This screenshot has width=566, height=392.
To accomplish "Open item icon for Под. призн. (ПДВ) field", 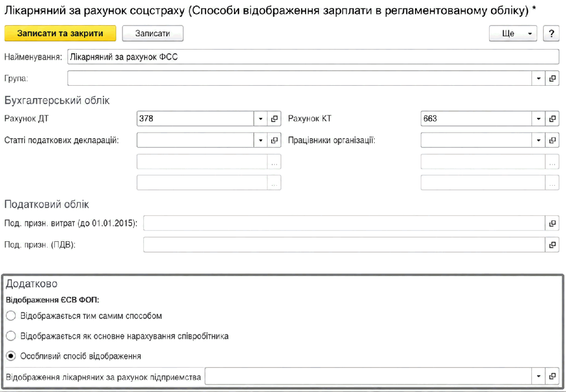I will tap(552, 245).
